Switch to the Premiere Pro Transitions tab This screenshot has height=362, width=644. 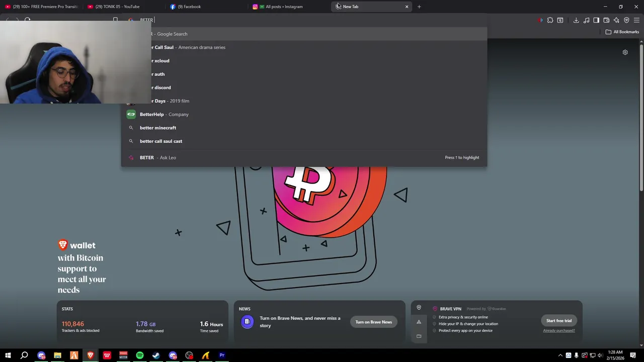point(41,7)
